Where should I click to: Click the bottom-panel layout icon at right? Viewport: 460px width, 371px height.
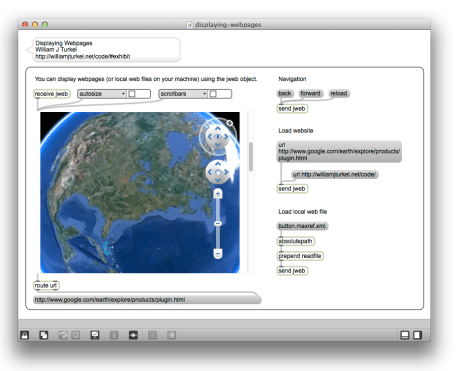[x=405, y=335]
